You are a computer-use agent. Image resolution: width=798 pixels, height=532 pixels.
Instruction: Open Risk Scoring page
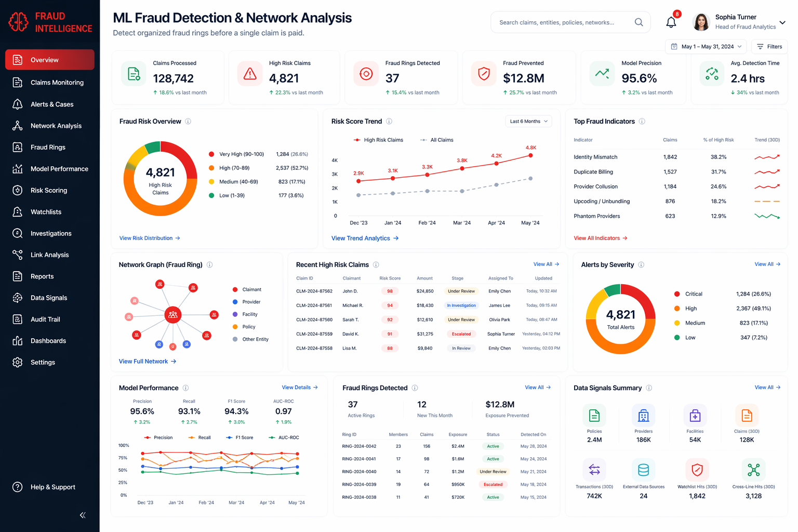(x=50, y=191)
